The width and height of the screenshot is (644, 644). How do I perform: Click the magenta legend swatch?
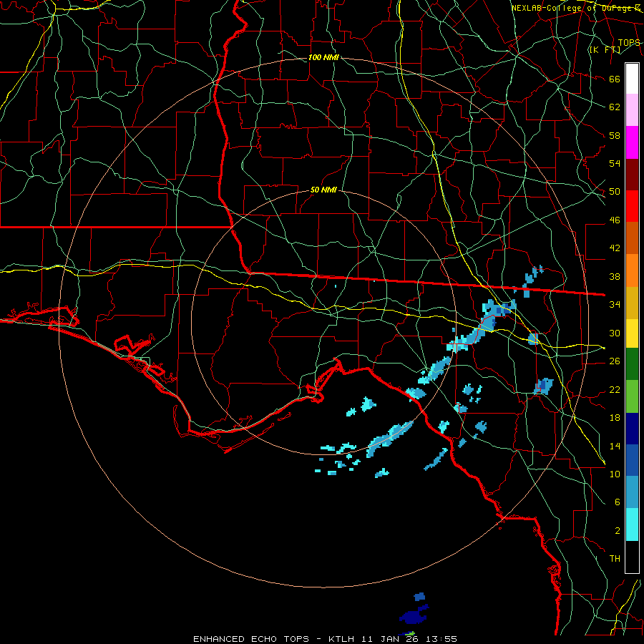632,142
